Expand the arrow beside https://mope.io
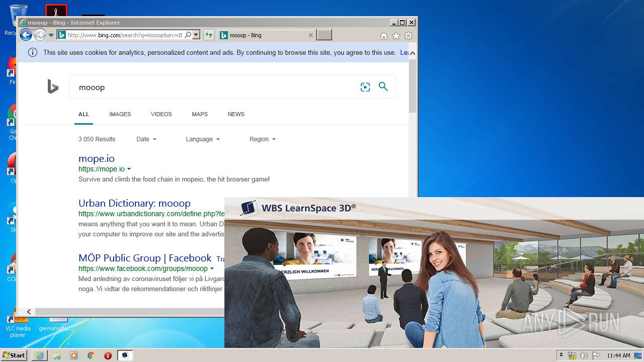This screenshot has height=362, width=644. [x=129, y=169]
